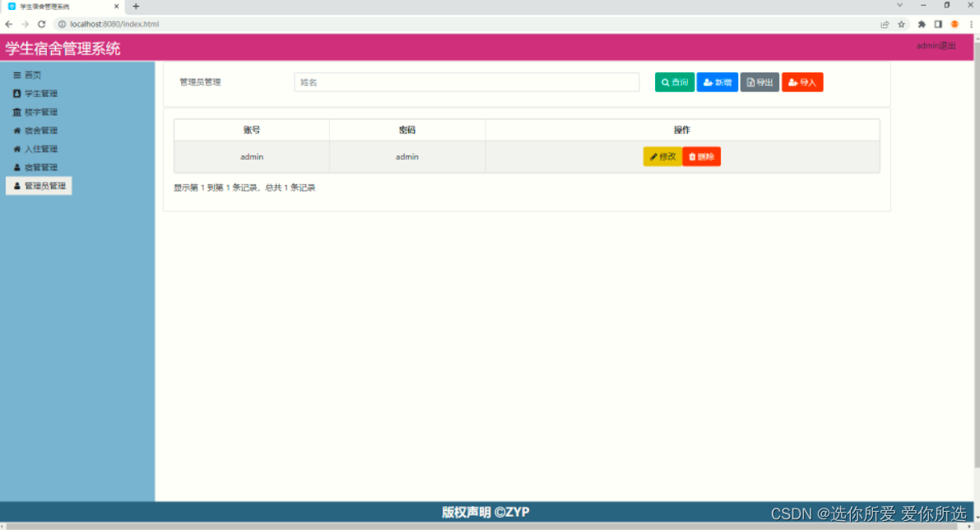Click the 学生宿舍管理系统 header title
Screen dimensions: 980x530
[x=63, y=49]
